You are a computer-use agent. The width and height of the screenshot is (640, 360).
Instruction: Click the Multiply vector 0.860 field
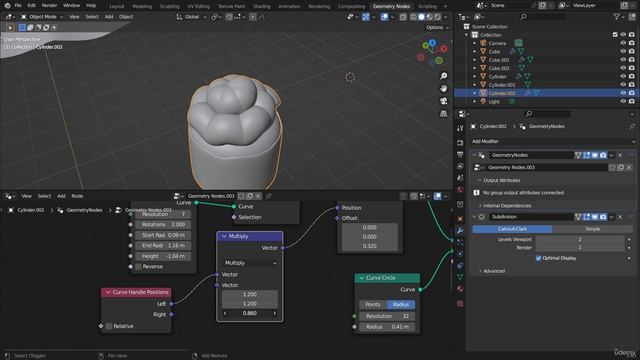click(x=250, y=313)
